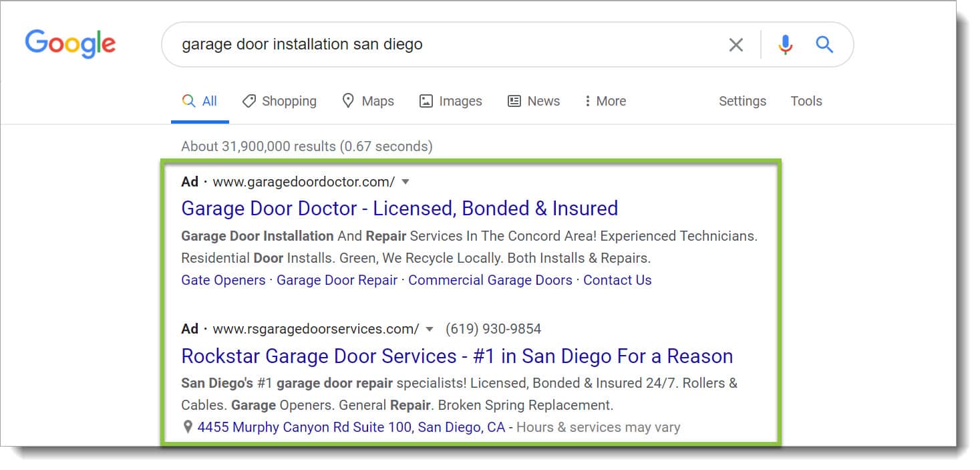Click 'Hours & services may vary' text

click(x=599, y=427)
